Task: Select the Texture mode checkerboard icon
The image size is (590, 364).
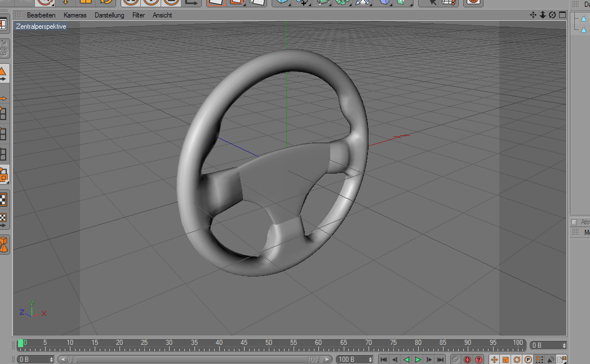Action: (3, 199)
